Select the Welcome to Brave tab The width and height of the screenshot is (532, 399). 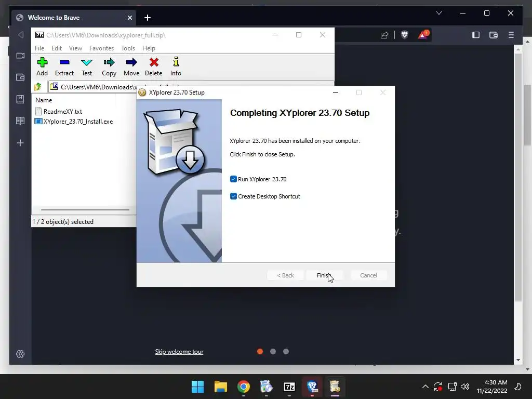coord(74,18)
